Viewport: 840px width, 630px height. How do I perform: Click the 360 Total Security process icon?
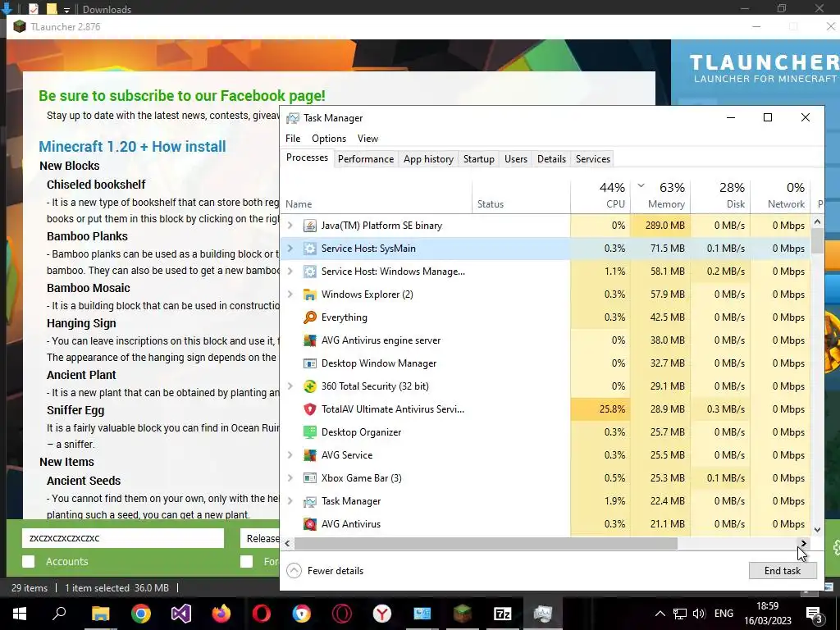click(309, 386)
